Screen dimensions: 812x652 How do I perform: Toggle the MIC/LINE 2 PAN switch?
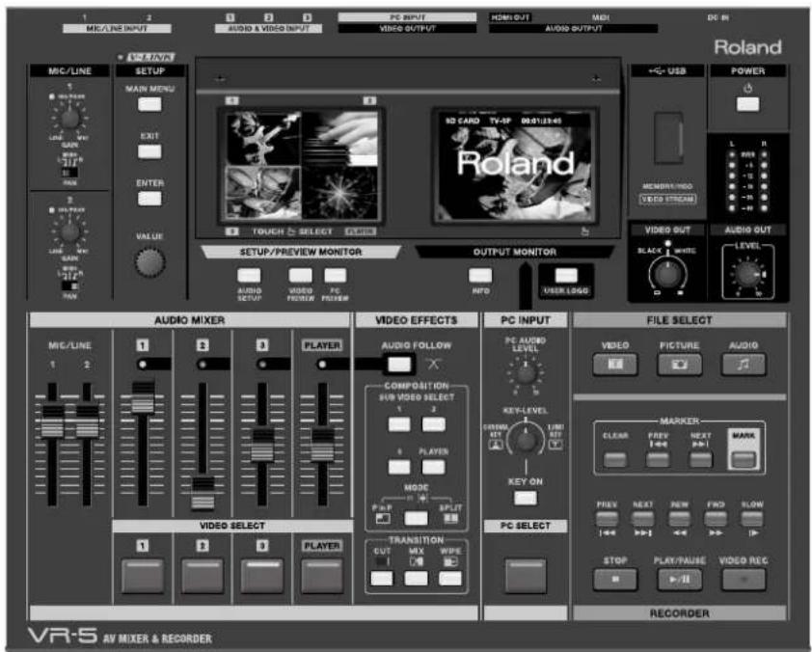(69, 285)
